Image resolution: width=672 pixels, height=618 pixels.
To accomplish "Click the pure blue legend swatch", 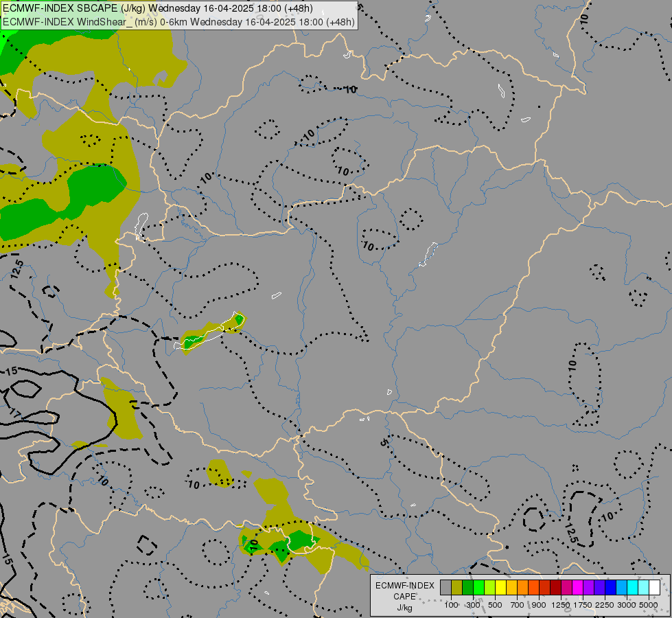I will tap(610, 587).
